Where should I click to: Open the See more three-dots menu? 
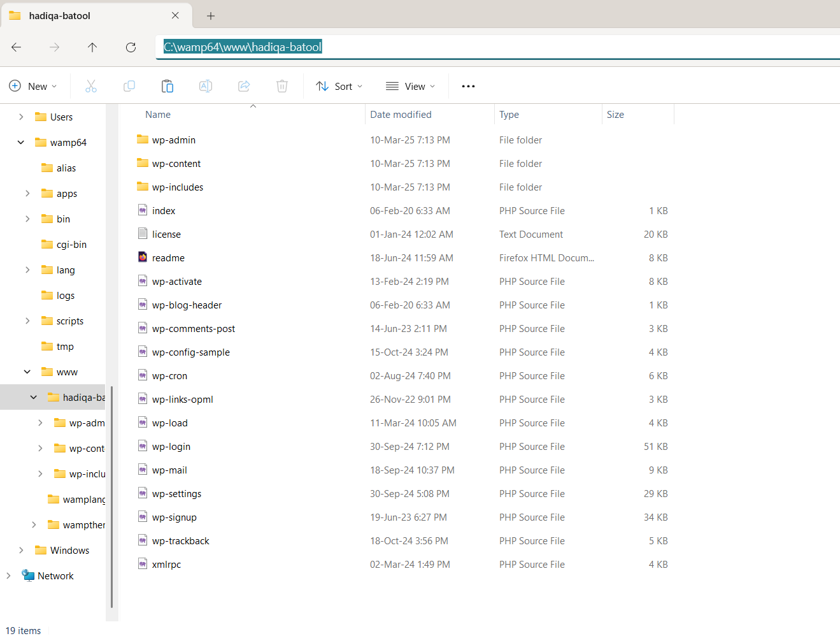tap(468, 86)
